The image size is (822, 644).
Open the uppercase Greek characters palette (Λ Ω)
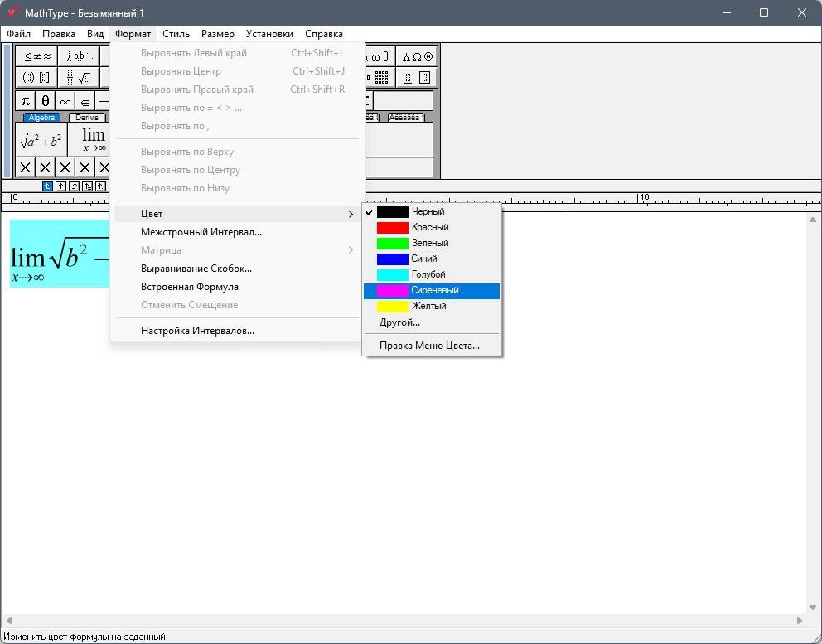[x=417, y=56]
